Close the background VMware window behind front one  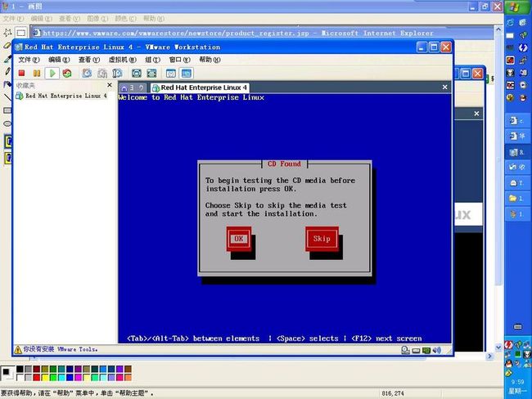(x=478, y=74)
